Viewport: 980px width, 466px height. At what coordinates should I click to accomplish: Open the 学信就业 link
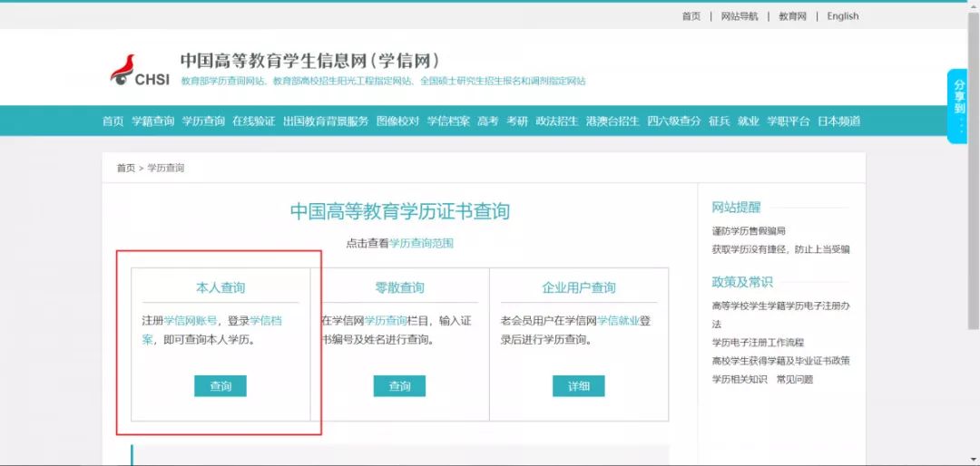[618, 321]
